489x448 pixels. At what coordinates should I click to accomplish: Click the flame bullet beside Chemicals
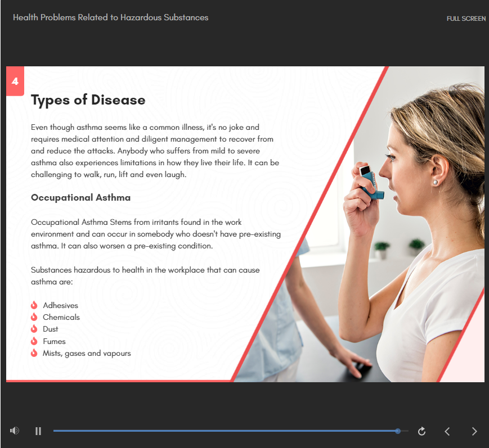pyautogui.click(x=34, y=317)
